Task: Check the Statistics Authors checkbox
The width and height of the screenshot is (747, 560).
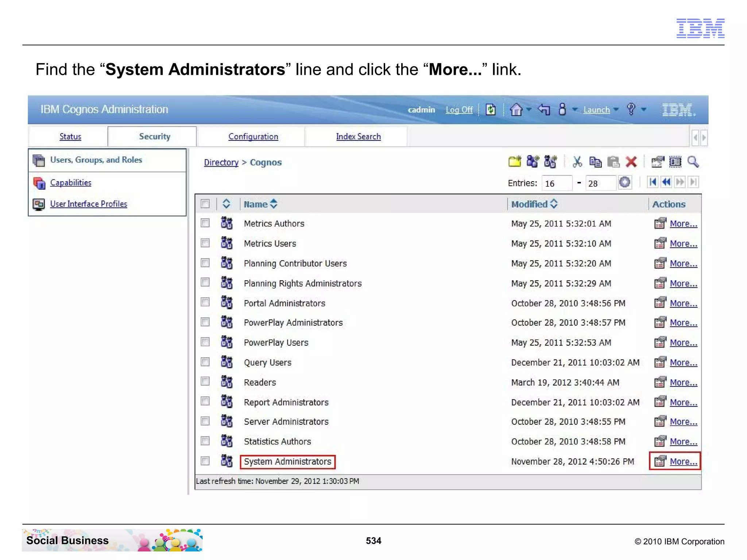Action: tap(205, 441)
